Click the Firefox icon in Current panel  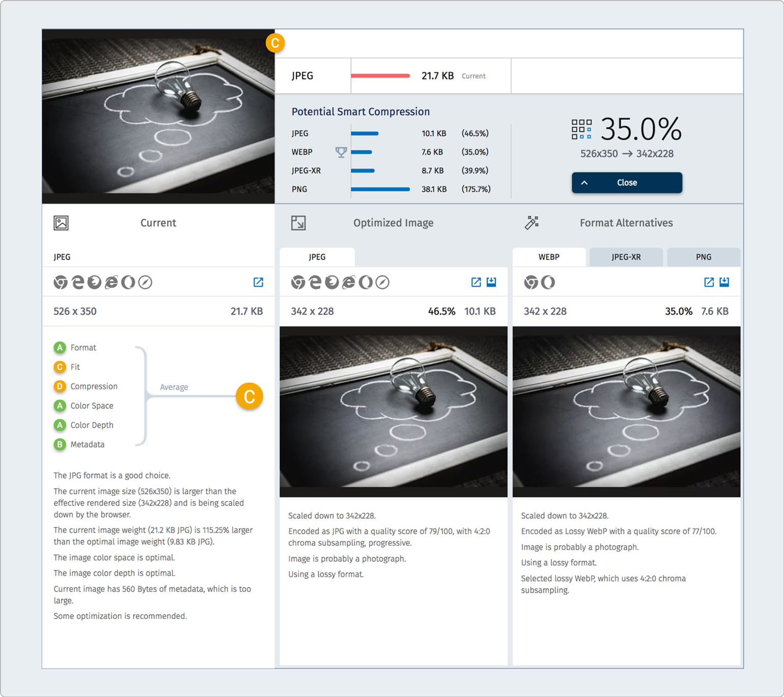pos(94,282)
